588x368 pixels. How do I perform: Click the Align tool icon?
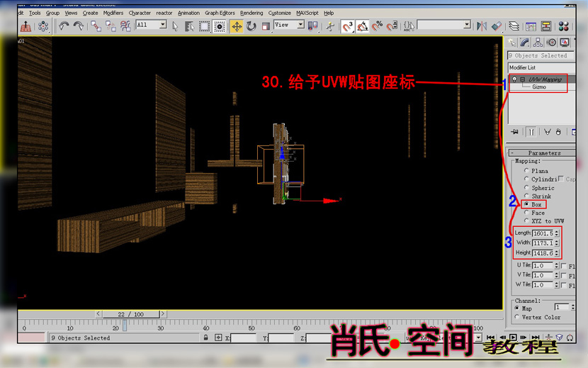tap(497, 26)
